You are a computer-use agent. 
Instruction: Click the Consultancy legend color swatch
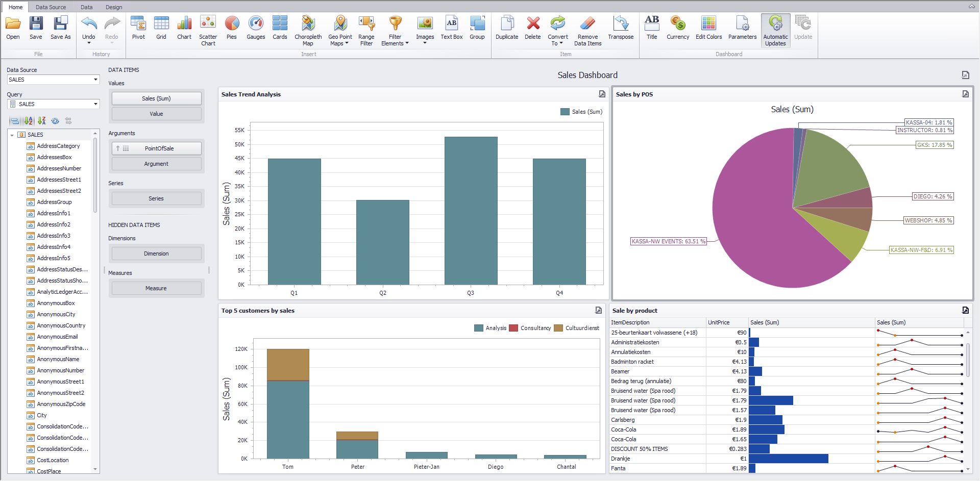[x=513, y=328]
